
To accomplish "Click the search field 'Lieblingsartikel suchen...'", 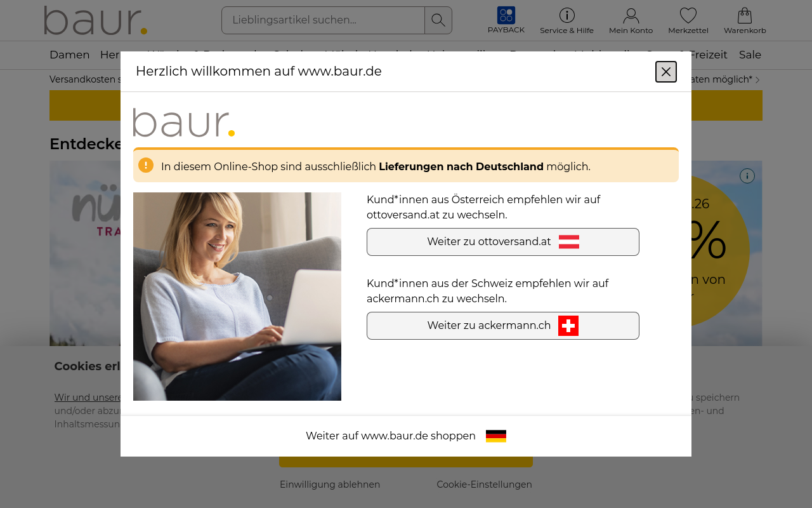I will coord(323,20).
